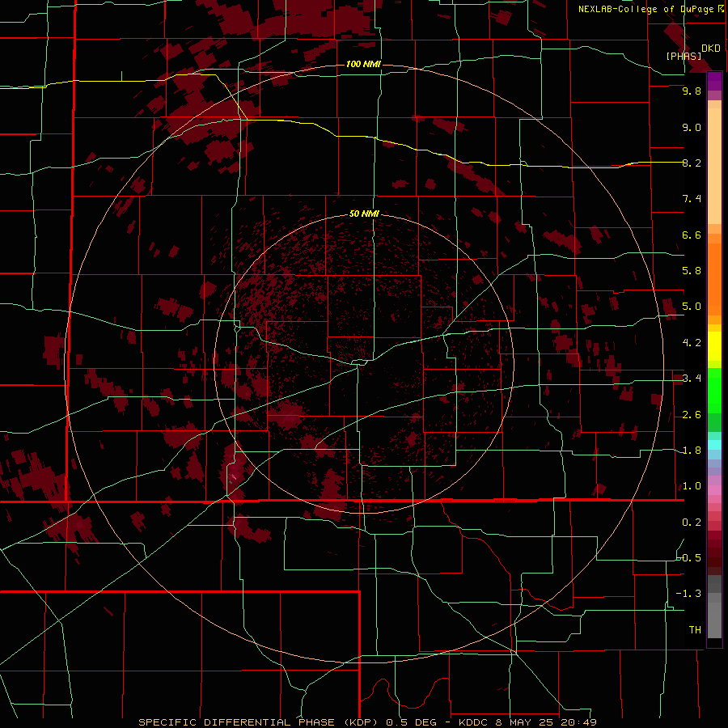
Task: Click the 50 NMI range ring label
Action: click(x=364, y=214)
